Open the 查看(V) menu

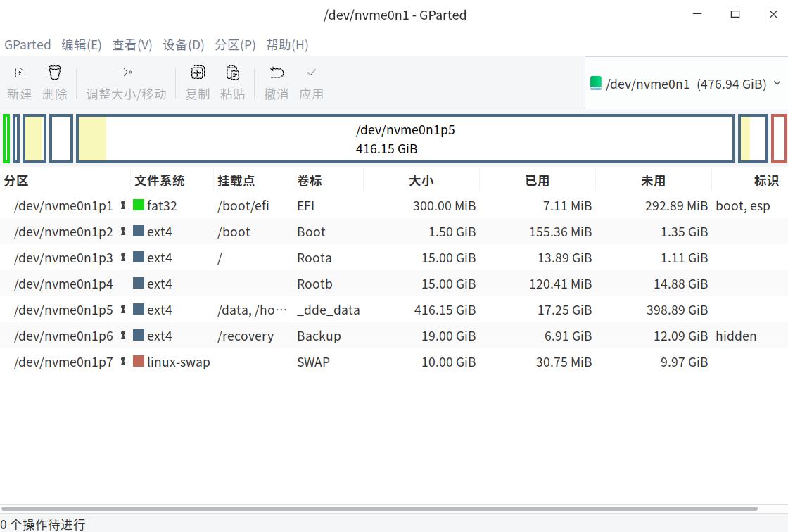click(x=132, y=44)
